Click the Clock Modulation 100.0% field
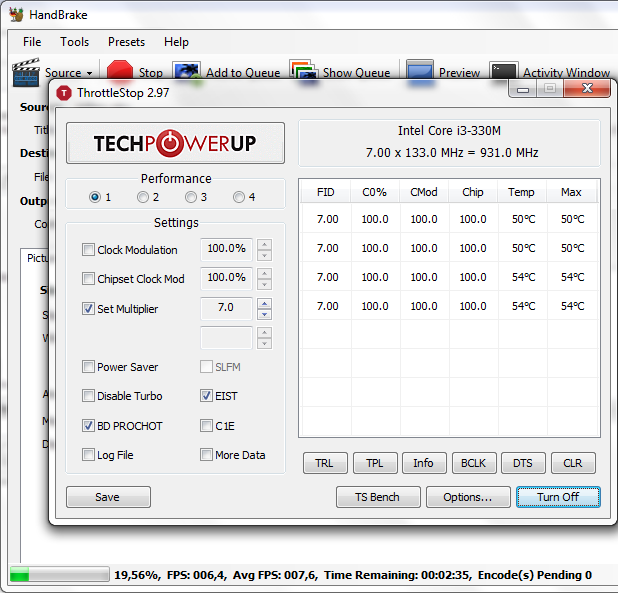 point(226,249)
